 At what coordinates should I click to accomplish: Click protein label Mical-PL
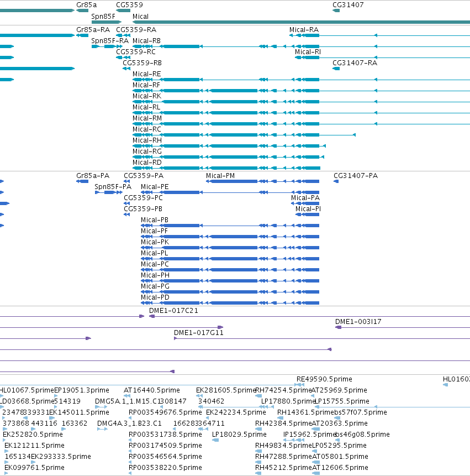154,253
